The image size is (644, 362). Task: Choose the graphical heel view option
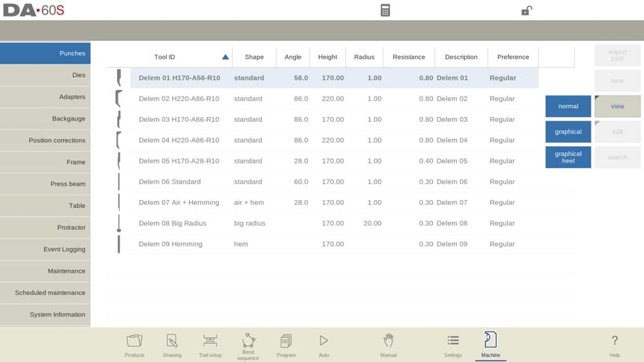tap(568, 157)
